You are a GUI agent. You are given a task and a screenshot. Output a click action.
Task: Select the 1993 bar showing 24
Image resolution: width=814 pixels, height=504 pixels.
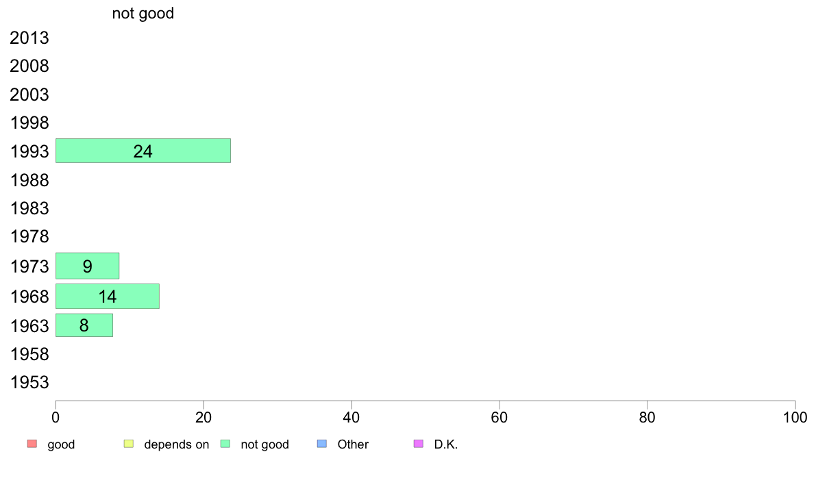143,151
